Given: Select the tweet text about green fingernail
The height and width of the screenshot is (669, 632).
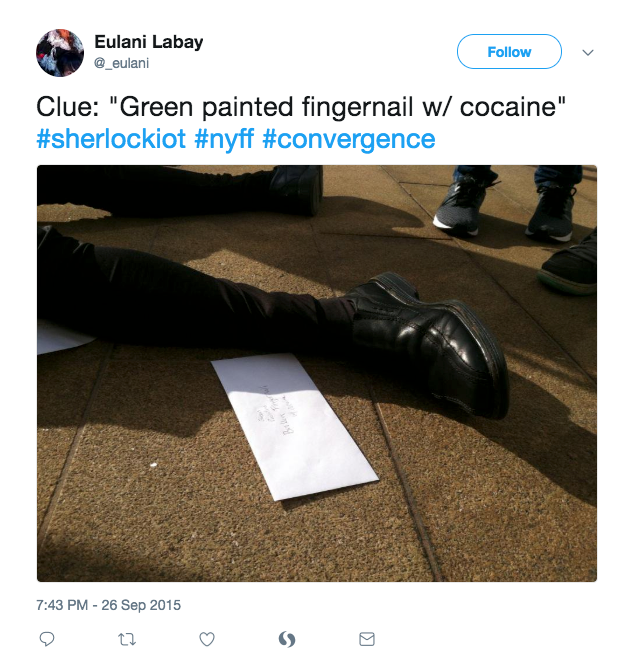Looking at the screenshot, I should pos(301,106).
